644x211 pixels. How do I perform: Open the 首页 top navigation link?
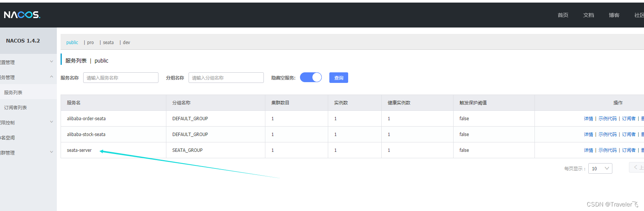(563, 15)
